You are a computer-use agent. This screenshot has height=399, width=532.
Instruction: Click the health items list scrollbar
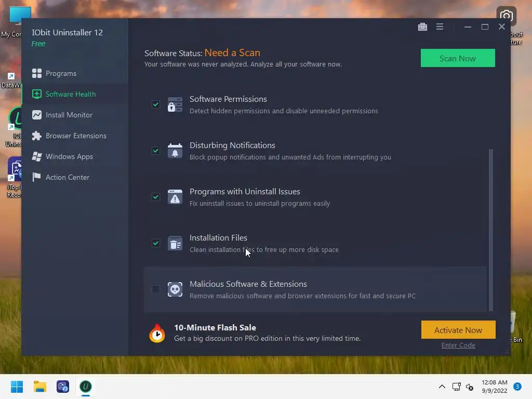(490, 230)
